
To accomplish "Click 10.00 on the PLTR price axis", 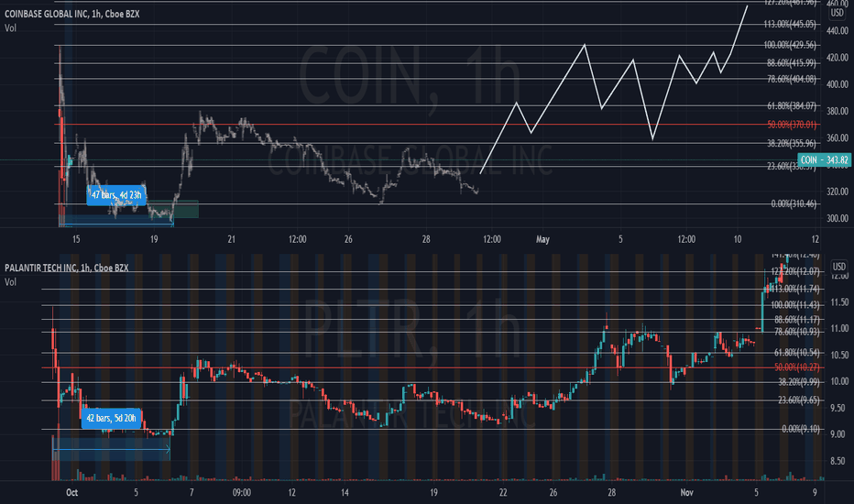I will (x=838, y=381).
